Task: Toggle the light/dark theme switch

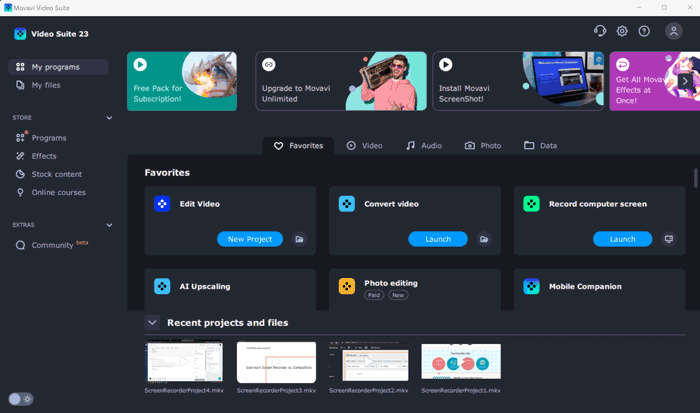Action: click(21, 399)
